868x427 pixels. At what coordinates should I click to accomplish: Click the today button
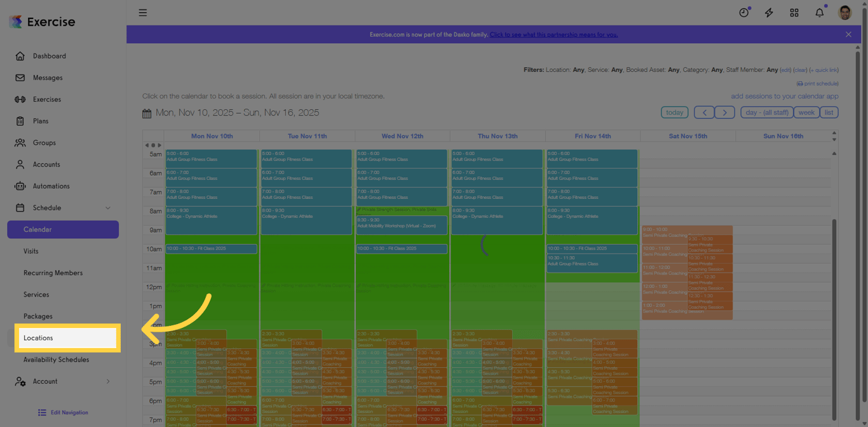pyautogui.click(x=675, y=112)
